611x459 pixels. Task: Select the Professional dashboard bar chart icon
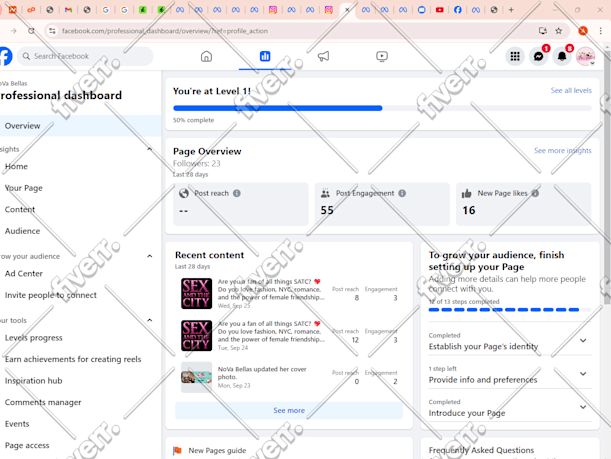click(x=265, y=56)
